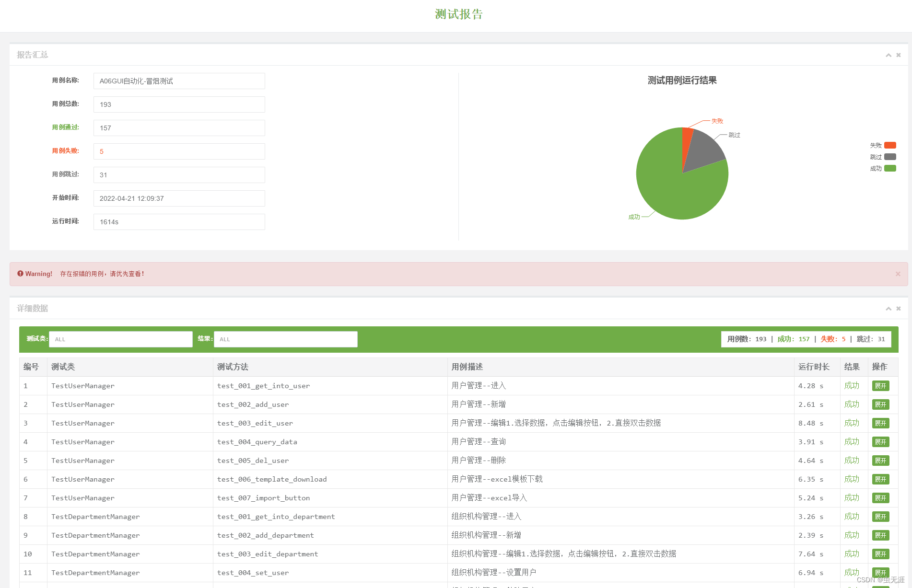Screen dimensions: 912x588
Task: Click the 跳过: 31 summary count
Action: coord(871,339)
